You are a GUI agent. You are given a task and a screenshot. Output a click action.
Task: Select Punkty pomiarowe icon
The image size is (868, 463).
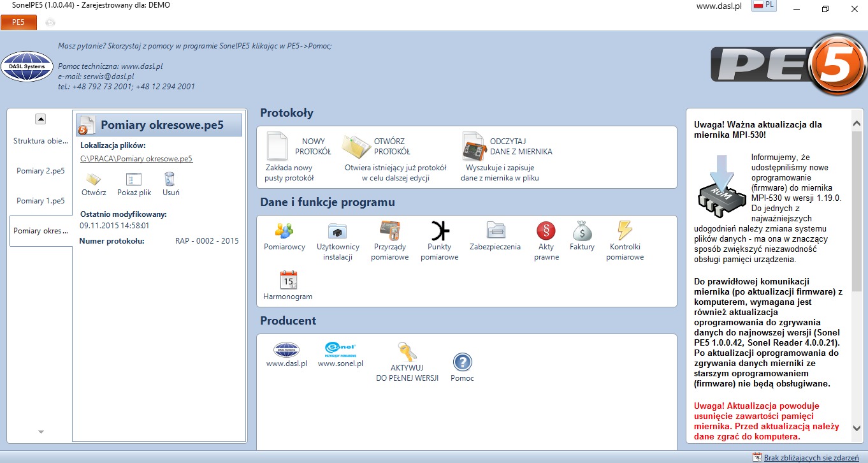point(439,231)
